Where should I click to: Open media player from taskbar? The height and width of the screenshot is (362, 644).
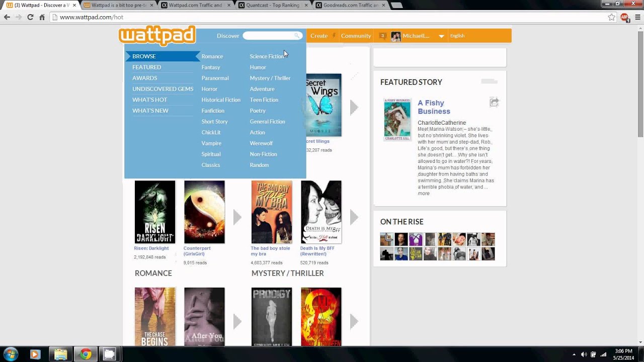point(35,354)
